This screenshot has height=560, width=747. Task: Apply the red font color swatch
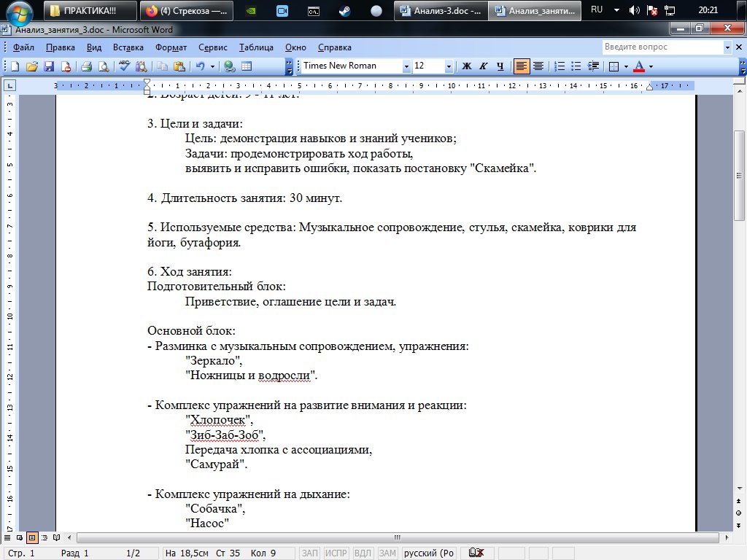(x=639, y=66)
